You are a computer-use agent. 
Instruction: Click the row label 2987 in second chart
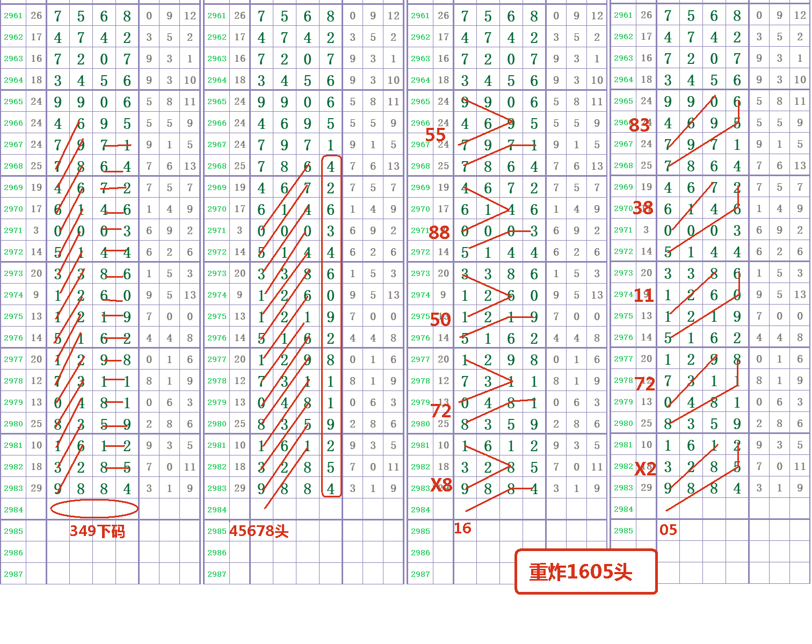[x=216, y=574]
